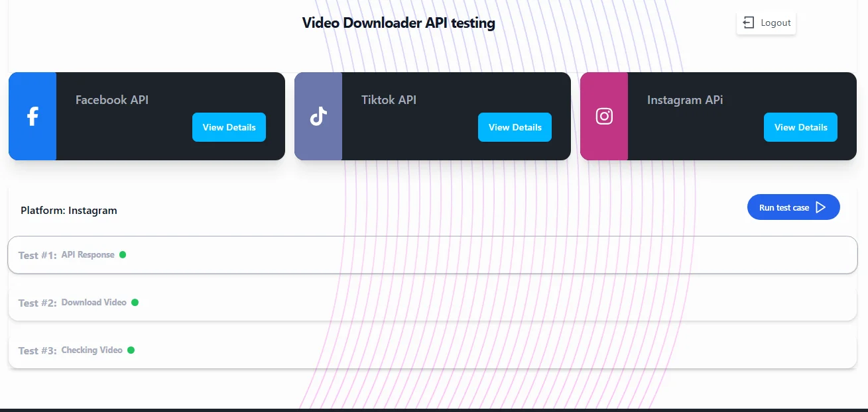The image size is (868, 412).
Task: Click the Instagram logo icon
Action: [604, 117]
